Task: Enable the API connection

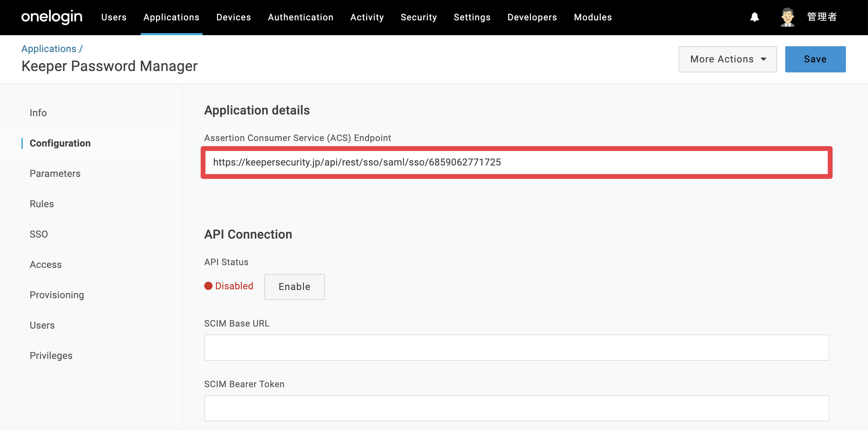Action: tap(294, 287)
